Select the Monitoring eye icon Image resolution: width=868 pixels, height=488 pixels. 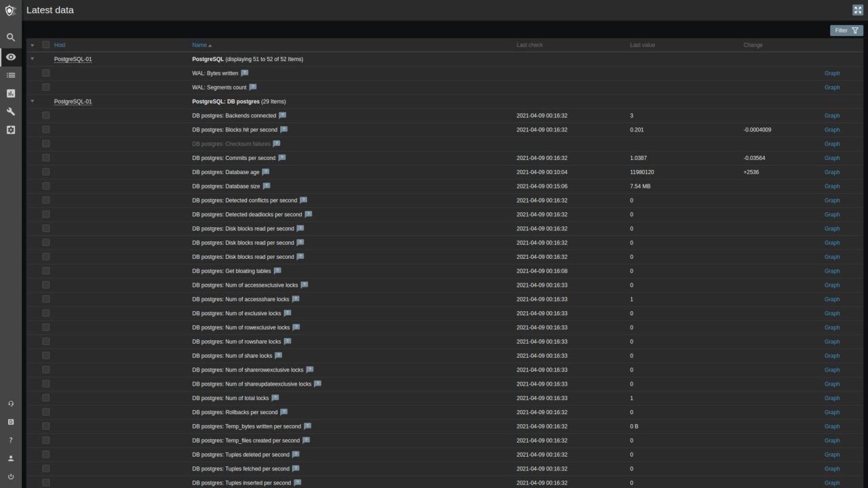click(11, 56)
